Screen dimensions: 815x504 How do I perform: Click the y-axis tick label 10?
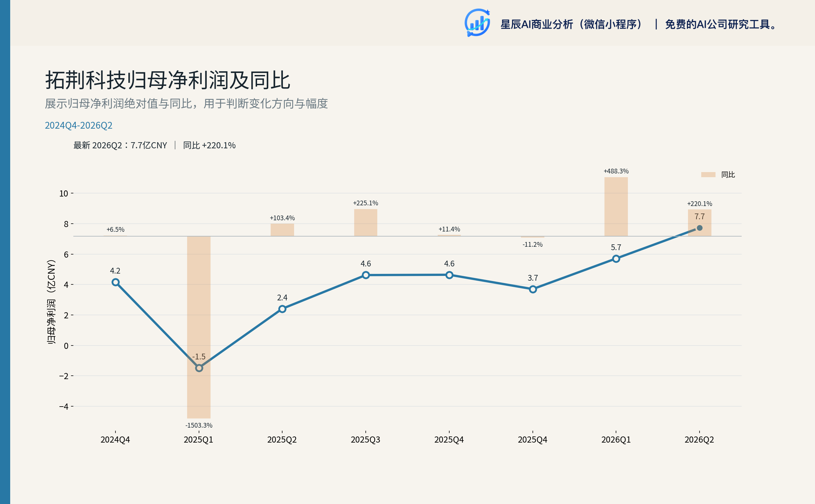pos(64,193)
